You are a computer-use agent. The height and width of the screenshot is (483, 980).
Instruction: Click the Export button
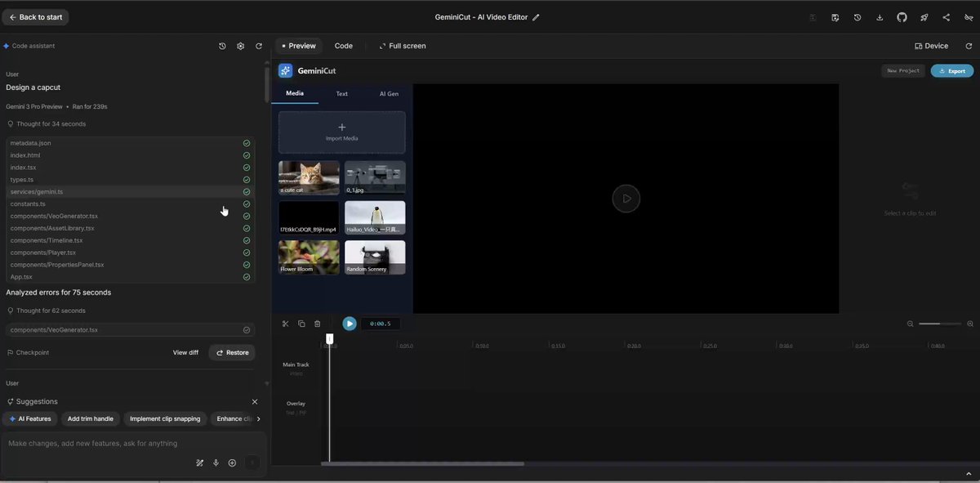(x=952, y=71)
